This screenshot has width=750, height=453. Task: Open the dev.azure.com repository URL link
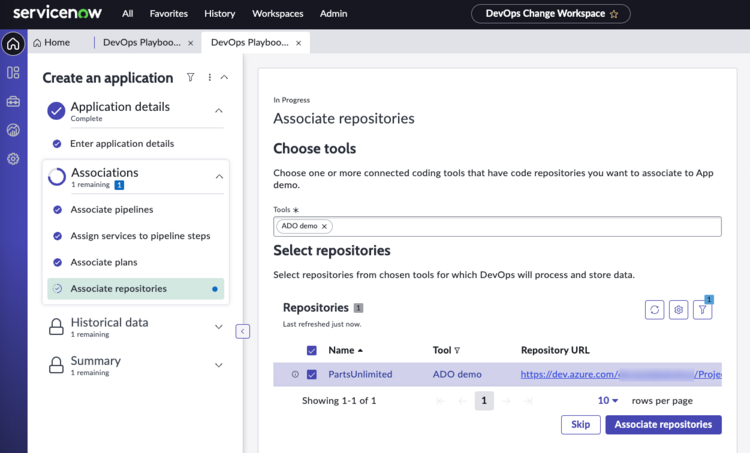(621, 375)
